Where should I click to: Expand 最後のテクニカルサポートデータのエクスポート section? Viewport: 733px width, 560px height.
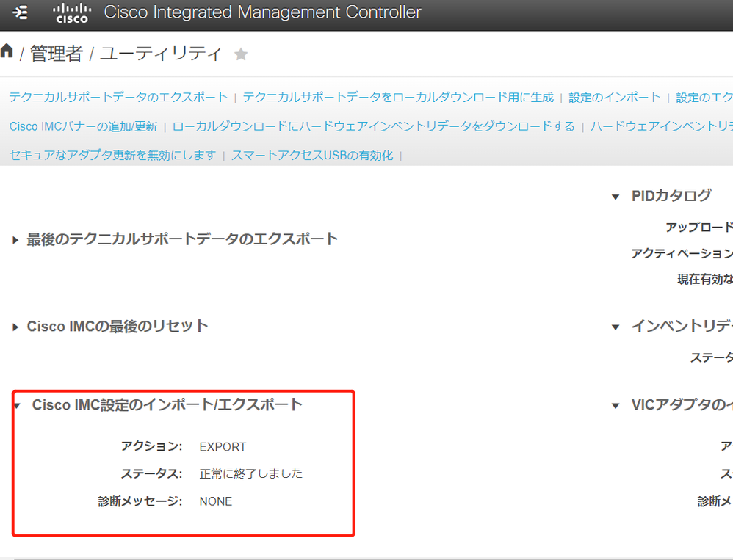(15, 240)
